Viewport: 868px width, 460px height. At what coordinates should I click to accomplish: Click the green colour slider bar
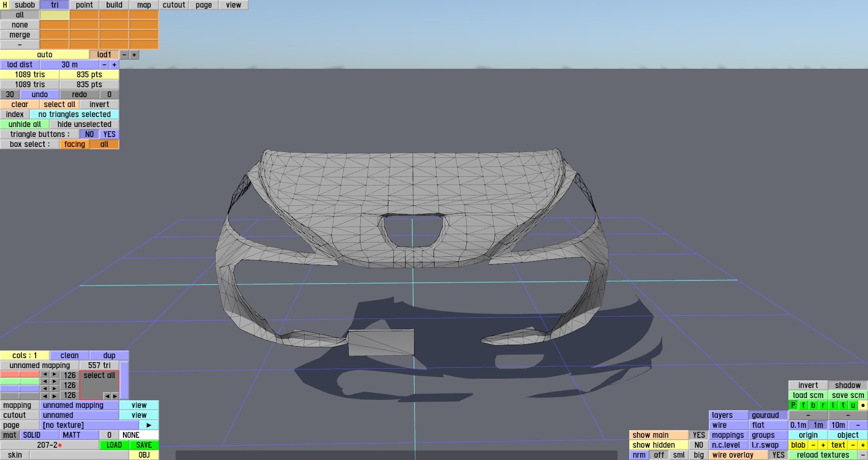(20, 381)
